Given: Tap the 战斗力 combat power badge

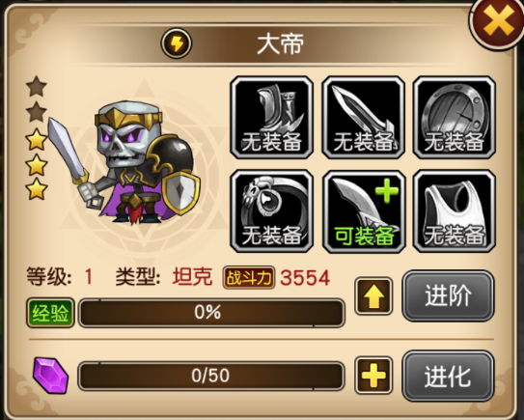Looking at the screenshot, I should pyautogui.click(x=249, y=277).
